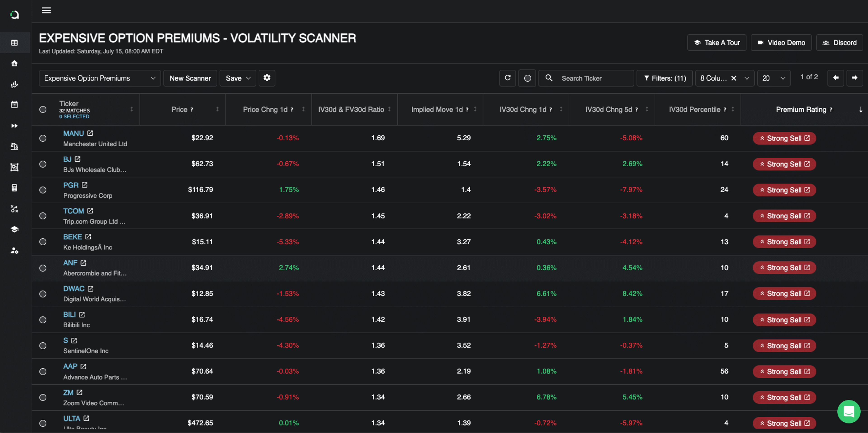Image resolution: width=868 pixels, height=433 pixels.
Task: Click Premium Rating sort arrow
Action: pos(861,110)
